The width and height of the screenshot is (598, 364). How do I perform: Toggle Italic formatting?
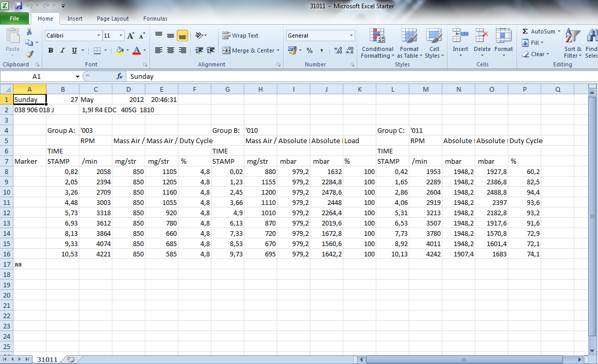tap(62, 50)
